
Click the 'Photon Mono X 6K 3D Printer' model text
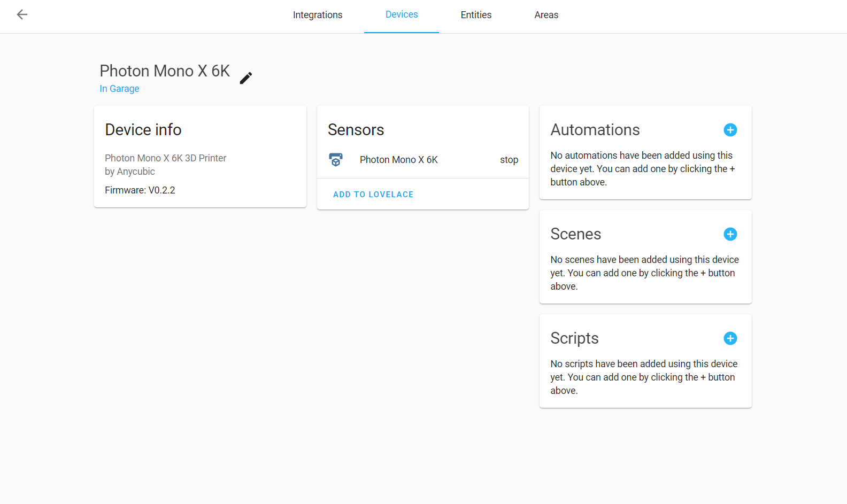point(166,158)
